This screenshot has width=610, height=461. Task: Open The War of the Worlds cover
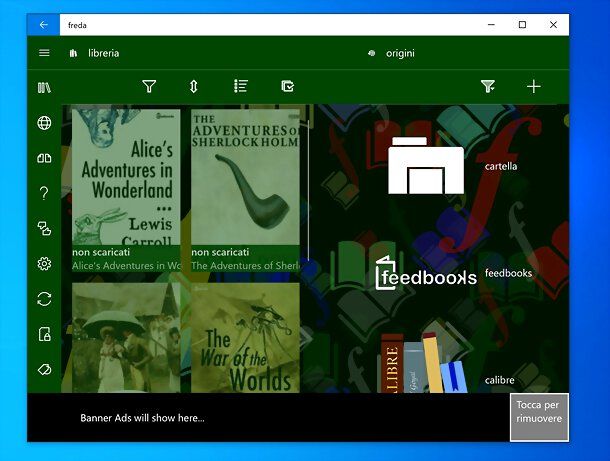coord(245,337)
